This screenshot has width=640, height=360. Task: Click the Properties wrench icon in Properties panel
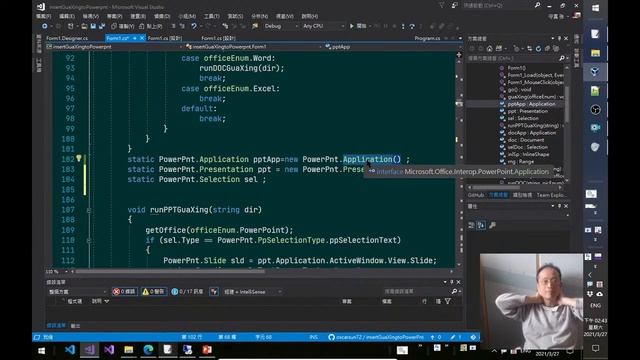point(492,225)
